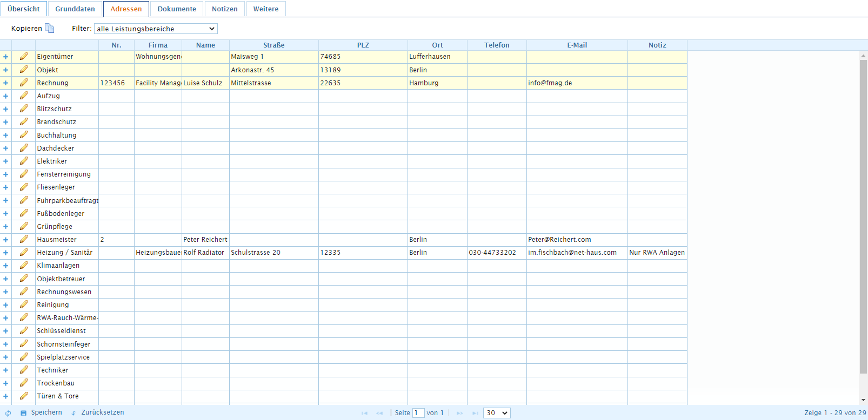Edit the Objektbetreuer row pencil icon
The image size is (868, 420).
24,279
